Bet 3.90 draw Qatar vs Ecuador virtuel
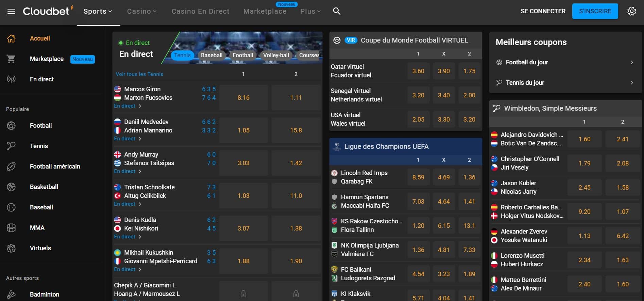This screenshot has height=301, width=644. point(444,71)
